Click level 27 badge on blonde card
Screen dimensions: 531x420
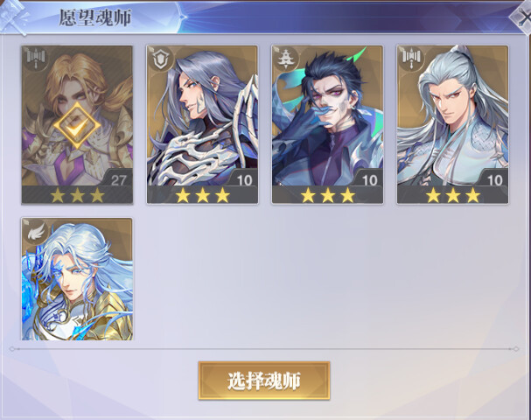point(118,179)
